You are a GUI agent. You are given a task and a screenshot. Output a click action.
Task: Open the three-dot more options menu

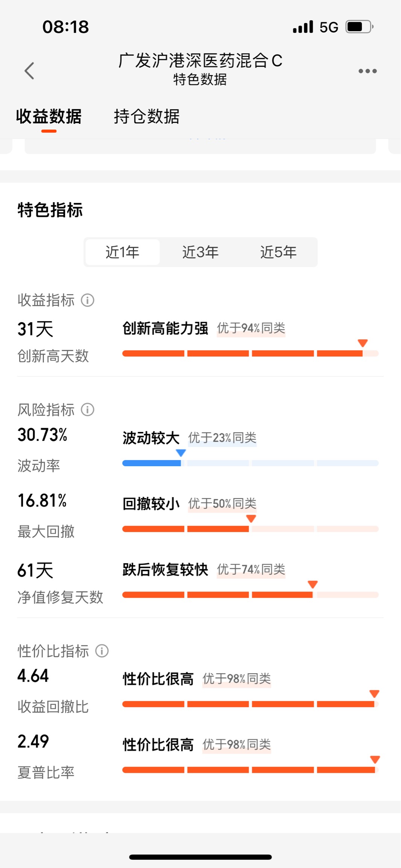click(368, 71)
